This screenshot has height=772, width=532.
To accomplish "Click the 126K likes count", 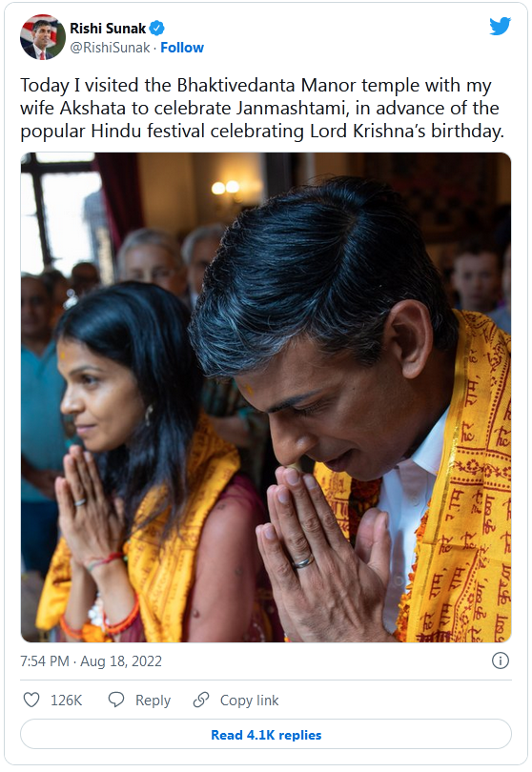I will click(66, 701).
